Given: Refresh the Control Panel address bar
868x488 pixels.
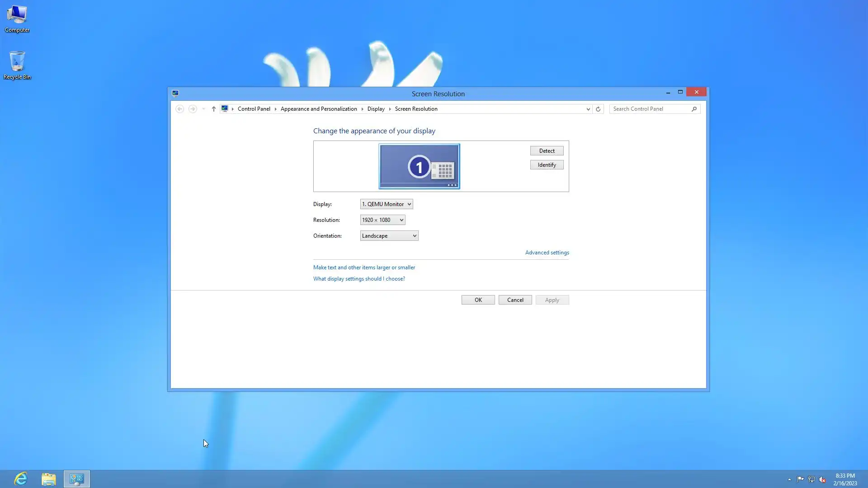Looking at the screenshot, I should pyautogui.click(x=598, y=109).
